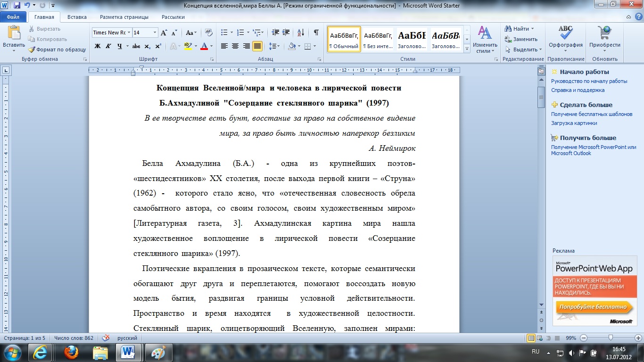The width and height of the screenshot is (644, 362).
Task: Open the Change Styles (Изменить стили) dropdown
Action: [x=485, y=40]
